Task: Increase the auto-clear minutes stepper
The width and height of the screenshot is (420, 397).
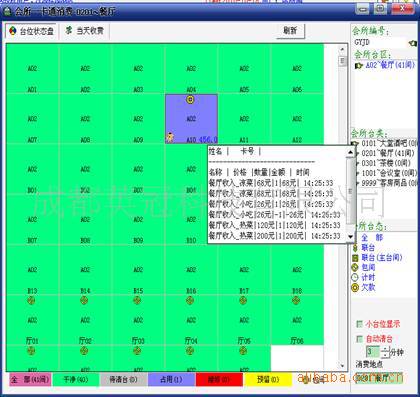Action: point(385,349)
